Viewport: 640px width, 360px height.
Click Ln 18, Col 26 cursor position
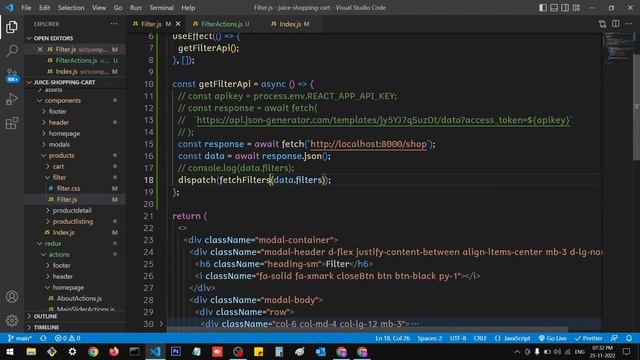click(393, 338)
